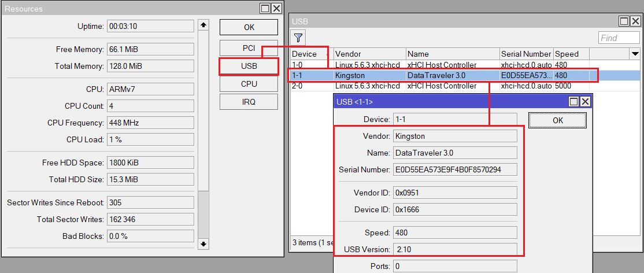This screenshot has width=644, height=273.
Task: Click the Free Memory field 66.1 MiB
Action: pyautogui.click(x=150, y=49)
